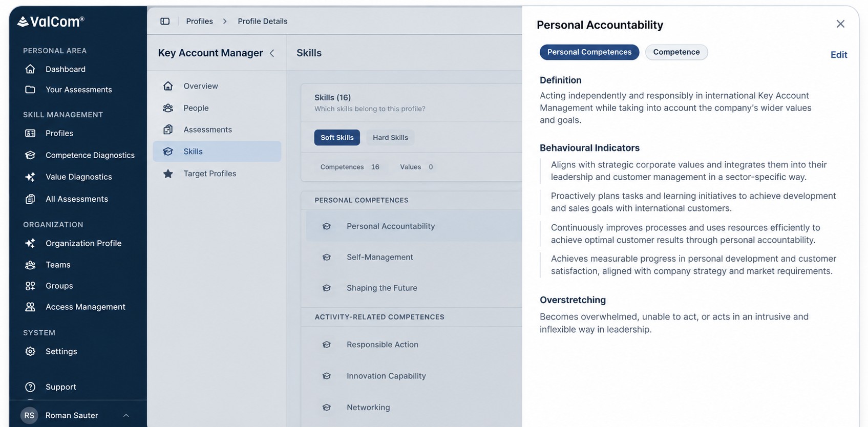The image size is (868, 427).
Task: Open Your Assessments in the sidebar
Action: (x=78, y=90)
